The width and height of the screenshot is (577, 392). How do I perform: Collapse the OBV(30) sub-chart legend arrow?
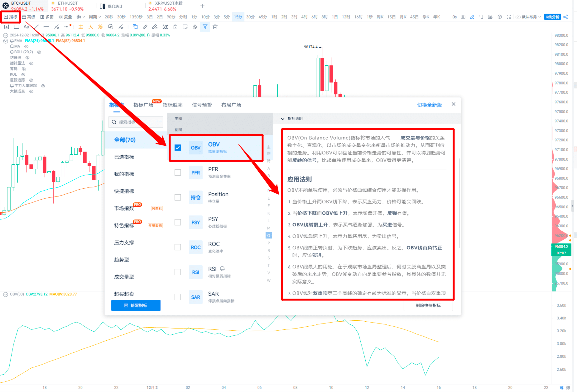(x=5, y=294)
